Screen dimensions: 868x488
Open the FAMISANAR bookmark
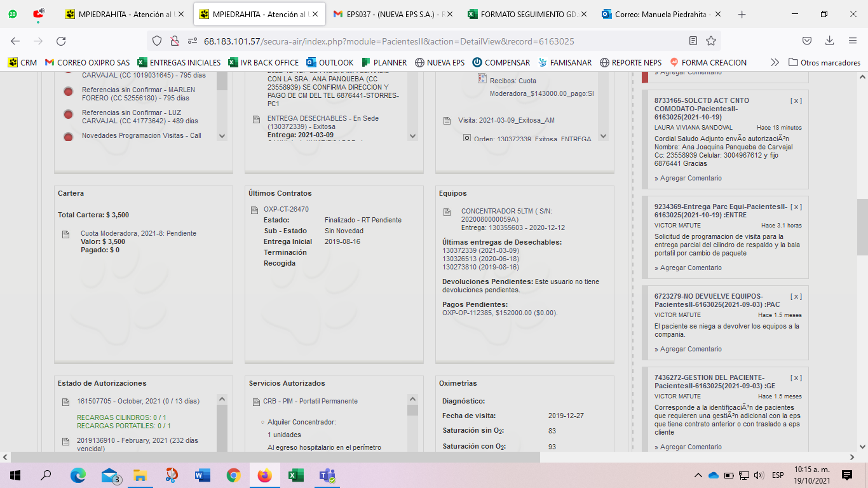[x=564, y=62]
